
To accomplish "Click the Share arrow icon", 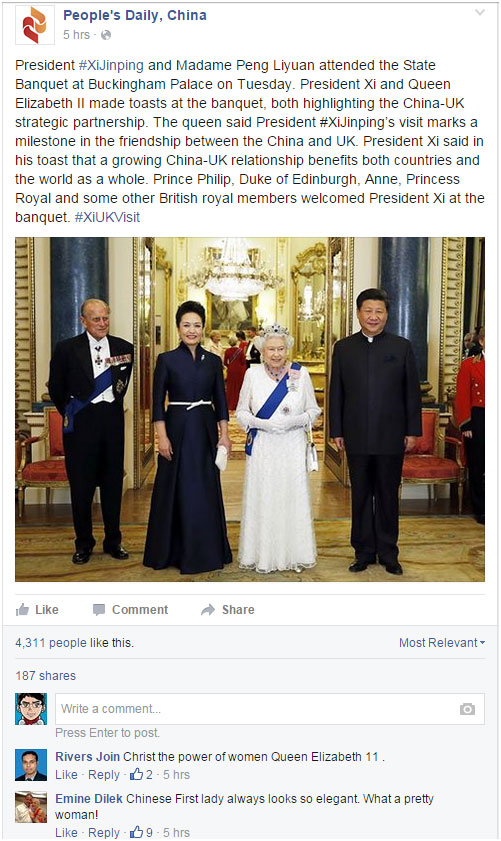I will (x=208, y=610).
